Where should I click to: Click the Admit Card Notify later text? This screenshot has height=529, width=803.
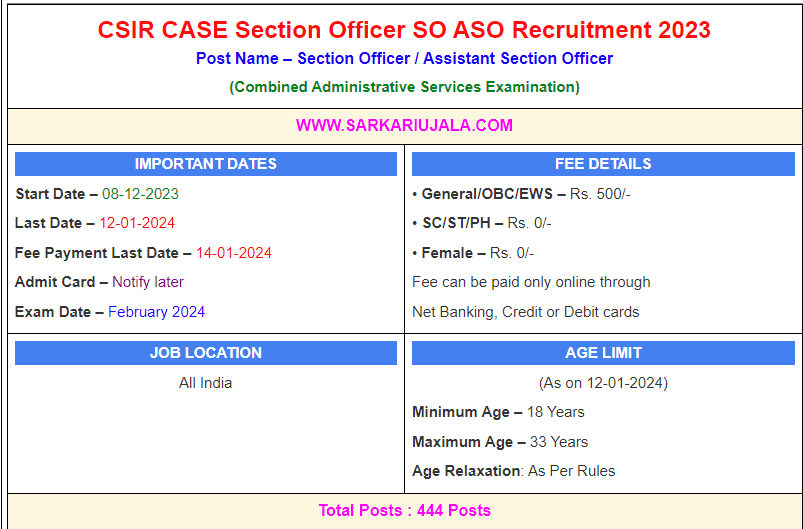[x=147, y=282]
